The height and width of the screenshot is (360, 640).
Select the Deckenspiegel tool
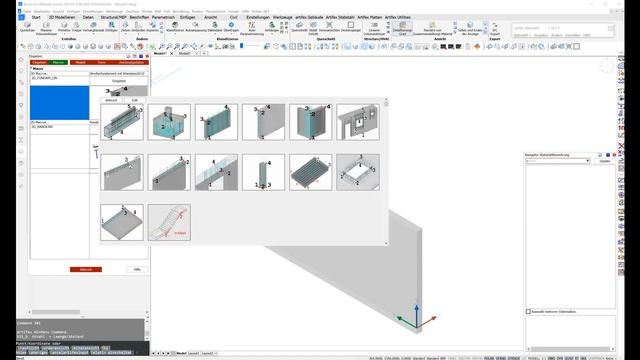click(351, 27)
